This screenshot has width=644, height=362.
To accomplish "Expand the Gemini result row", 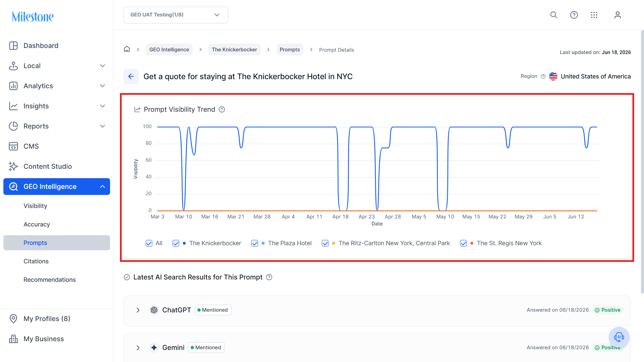I will (x=138, y=348).
